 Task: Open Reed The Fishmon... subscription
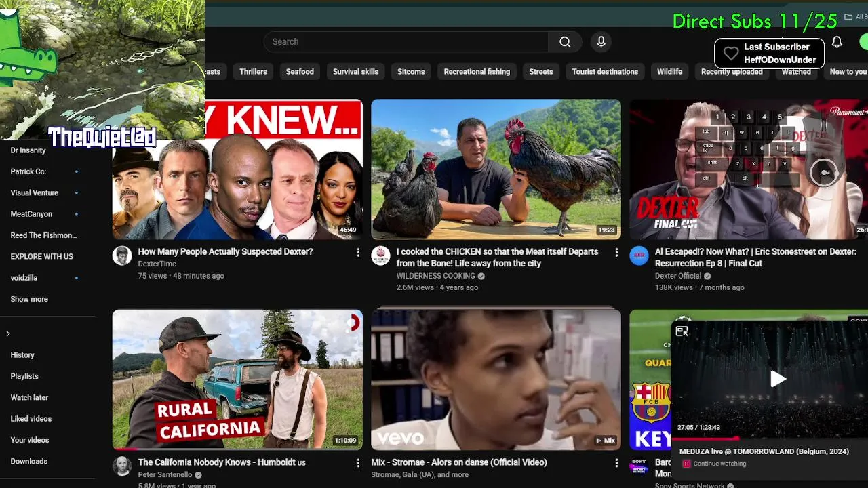[x=43, y=235]
